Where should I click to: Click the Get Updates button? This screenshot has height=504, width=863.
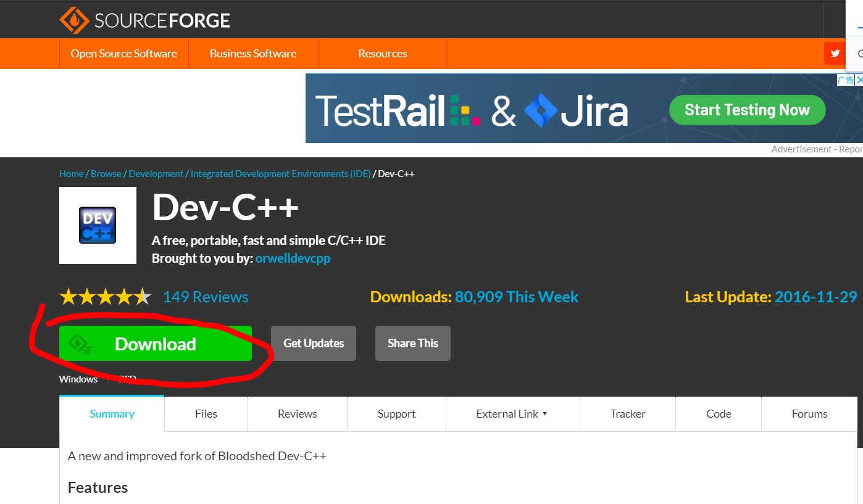point(314,343)
